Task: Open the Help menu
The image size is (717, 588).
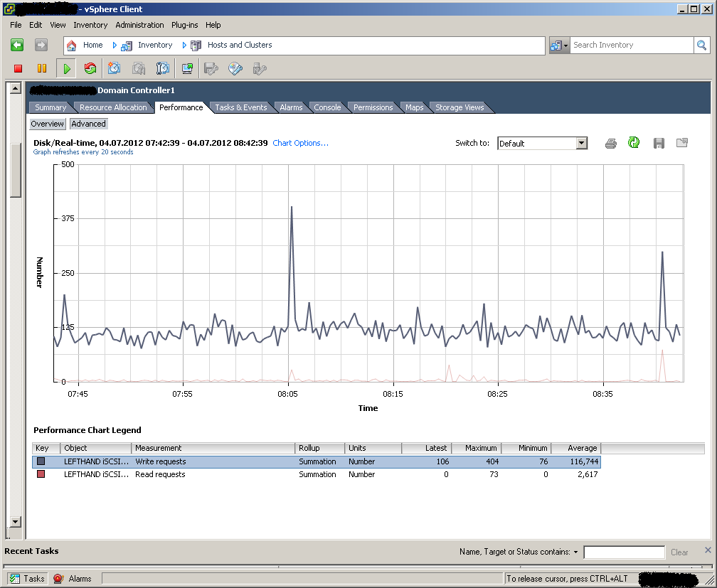Action: coord(213,25)
